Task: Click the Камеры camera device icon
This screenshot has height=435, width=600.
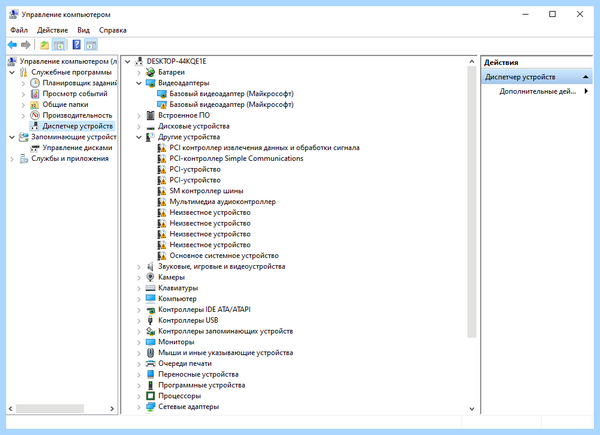Action: click(150, 277)
